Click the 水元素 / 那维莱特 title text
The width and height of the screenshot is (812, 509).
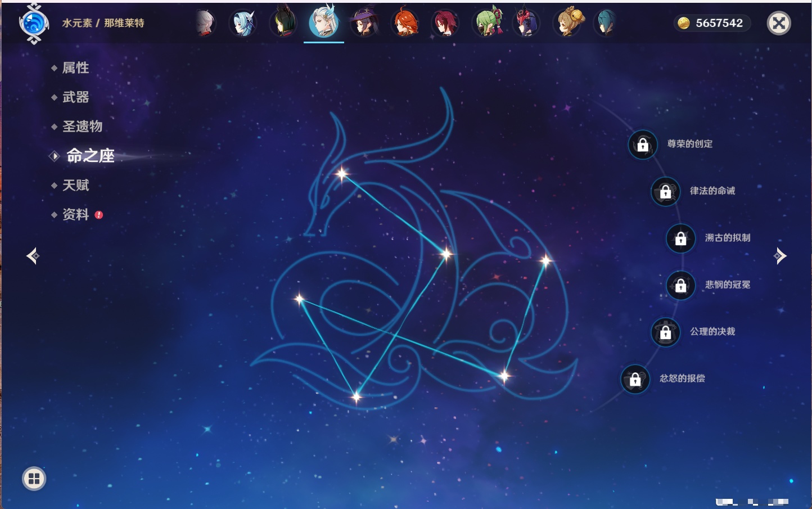103,23
